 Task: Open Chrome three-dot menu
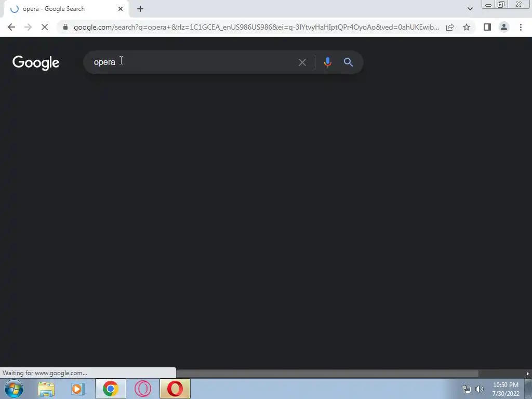coord(521,27)
